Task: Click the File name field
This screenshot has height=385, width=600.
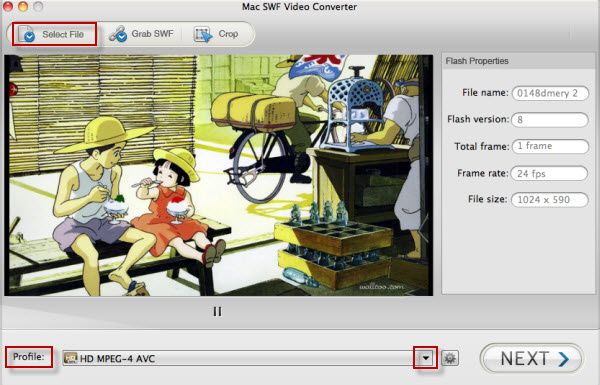Action: pyautogui.click(x=550, y=93)
